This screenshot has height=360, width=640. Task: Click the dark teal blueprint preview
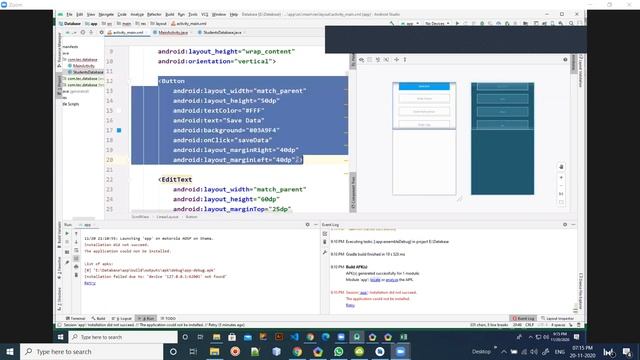[502, 138]
